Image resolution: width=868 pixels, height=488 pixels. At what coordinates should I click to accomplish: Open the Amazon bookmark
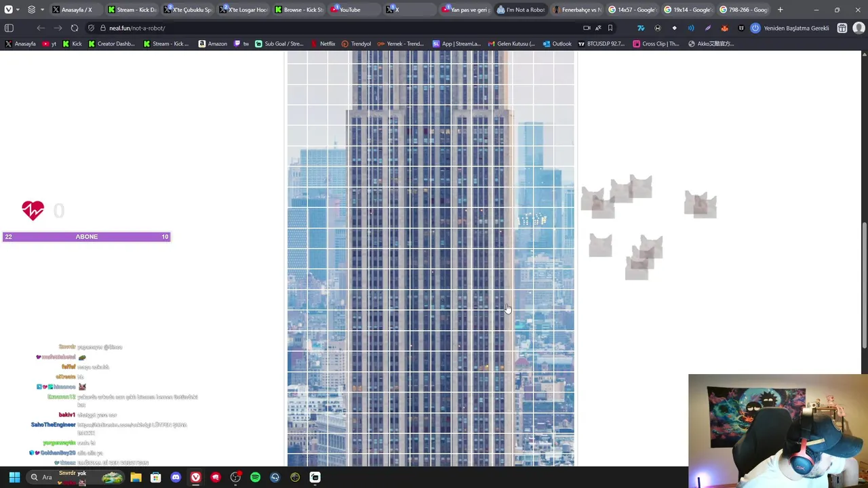click(212, 43)
